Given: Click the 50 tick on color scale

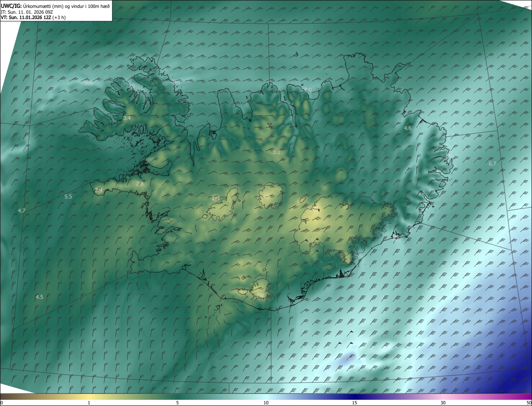Looking at the screenshot, I should pyautogui.click(x=529, y=403).
